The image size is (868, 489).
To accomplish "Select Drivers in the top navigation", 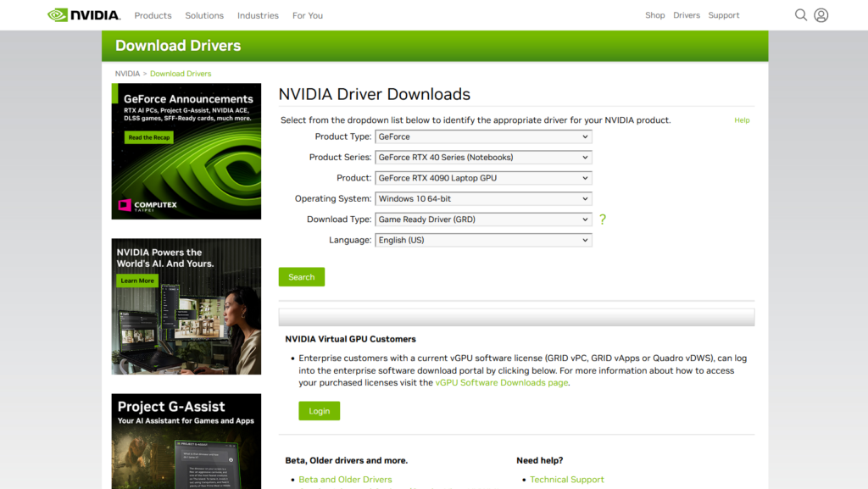I will (x=687, y=14).
